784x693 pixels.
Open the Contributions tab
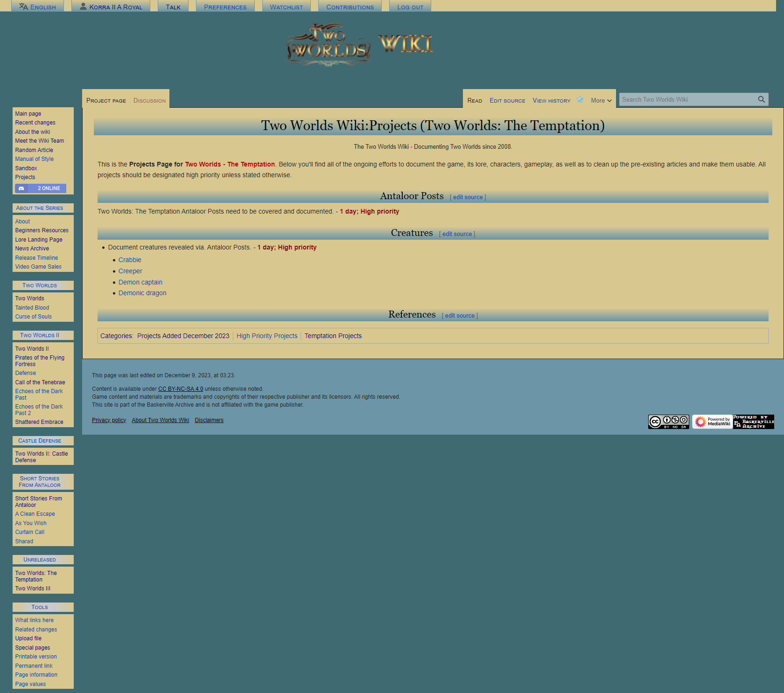click(350, 7)
